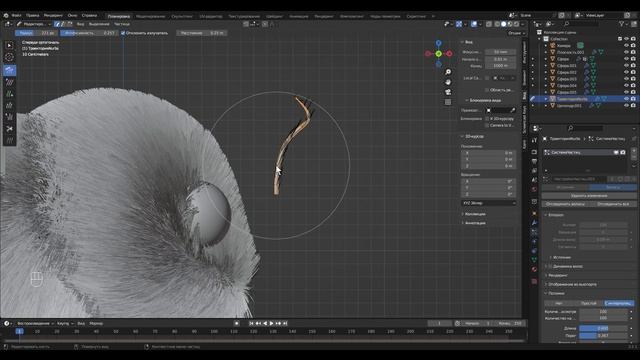Switch to the Скульптинг workspace tab
640x360 pixels.
click(x=182, y=16)
